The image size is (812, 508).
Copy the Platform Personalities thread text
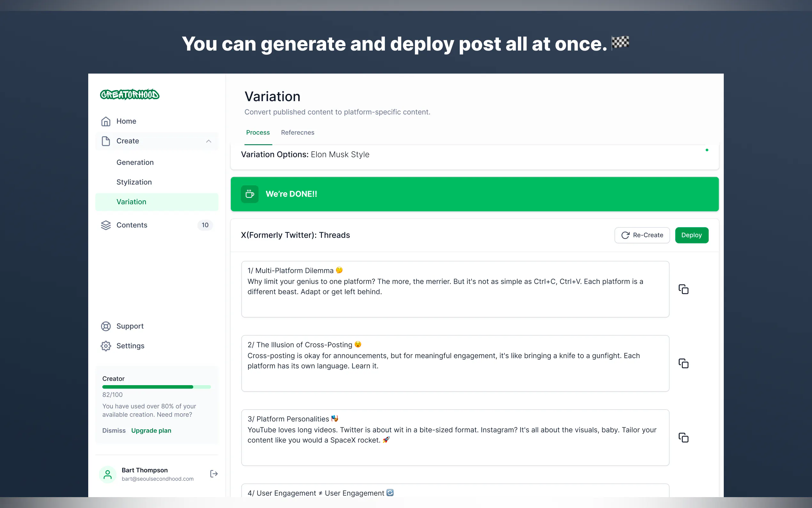pyautogui.click(x=683, y=438)
